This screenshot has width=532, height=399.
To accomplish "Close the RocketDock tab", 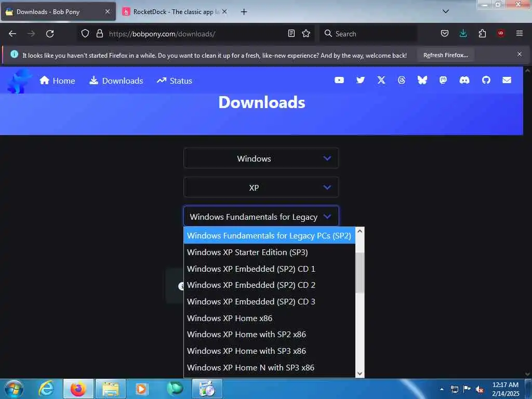I will [224, 11].
